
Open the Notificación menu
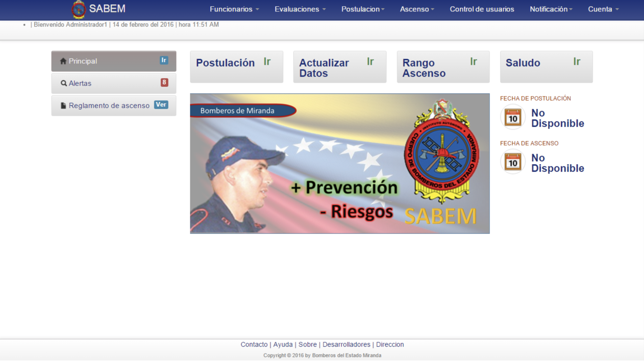tap(550, 9)
